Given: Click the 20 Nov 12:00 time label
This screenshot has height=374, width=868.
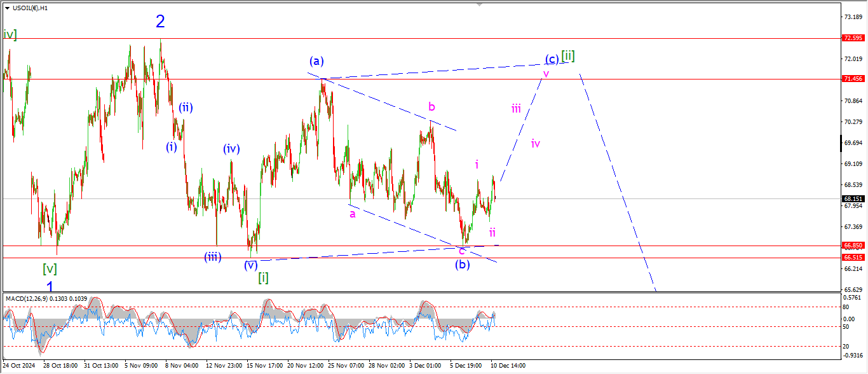Looking at the screenshot, I should click(x=306, y=366).
